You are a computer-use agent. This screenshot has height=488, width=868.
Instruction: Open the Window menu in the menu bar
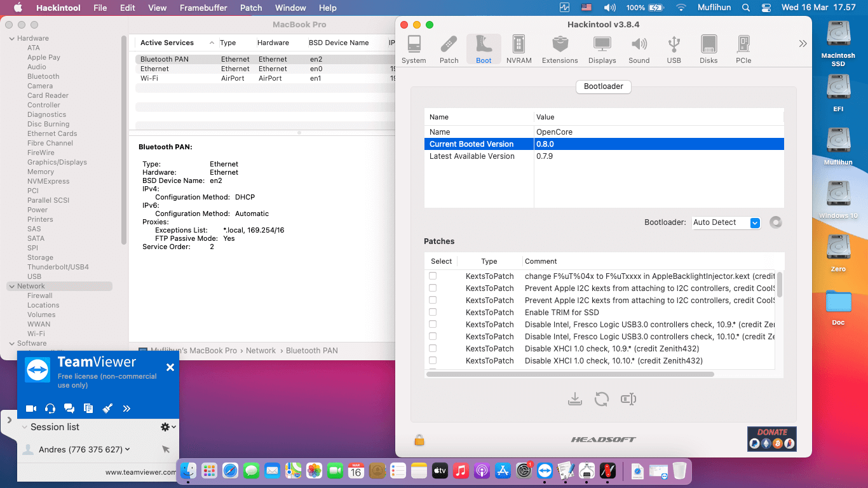[290, 8]
